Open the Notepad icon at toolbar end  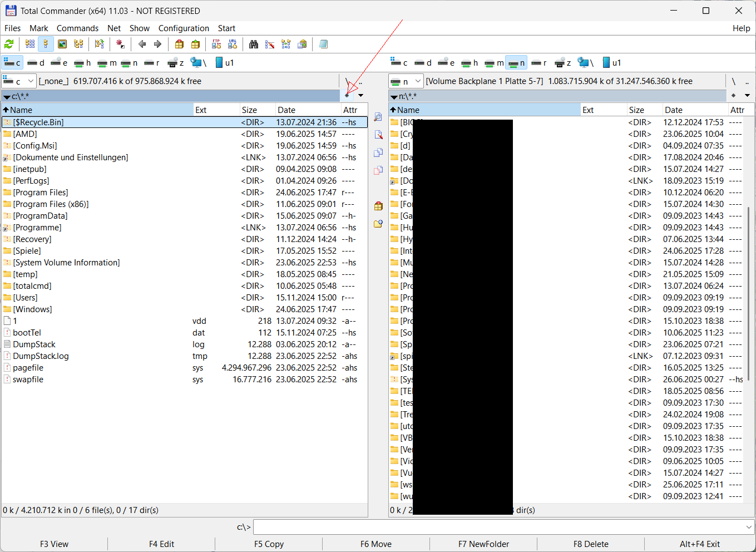pos(323,44)
